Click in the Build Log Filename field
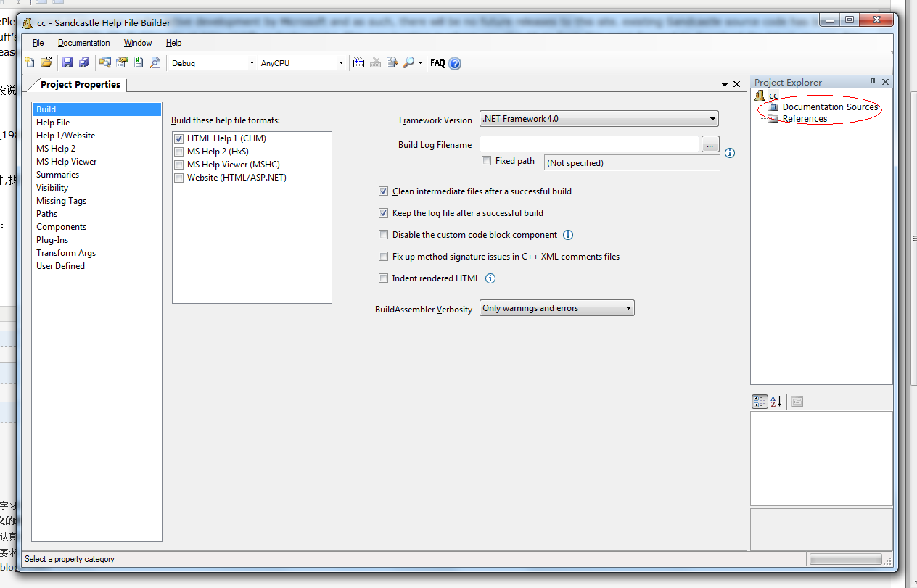The image size is (917, 588). tap(589, 144)
